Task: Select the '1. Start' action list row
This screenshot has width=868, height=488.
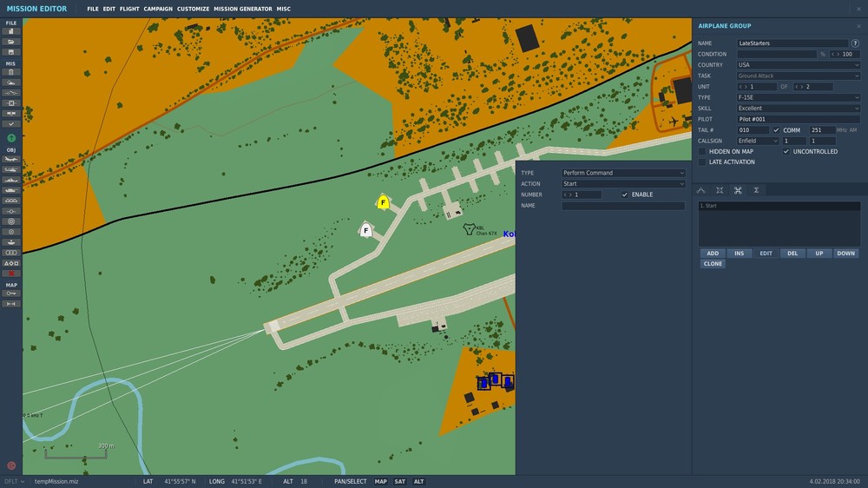Action: click(x=779, y=206)
